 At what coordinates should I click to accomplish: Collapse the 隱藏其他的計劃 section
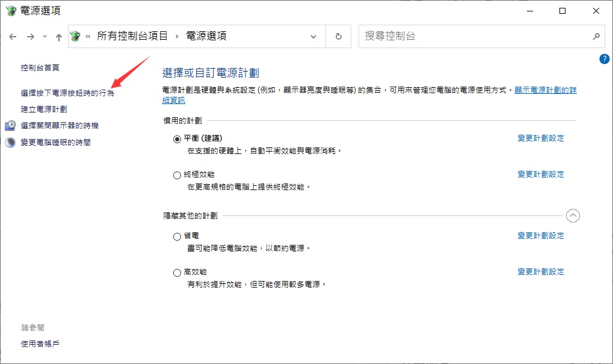(x=573, y=215)
